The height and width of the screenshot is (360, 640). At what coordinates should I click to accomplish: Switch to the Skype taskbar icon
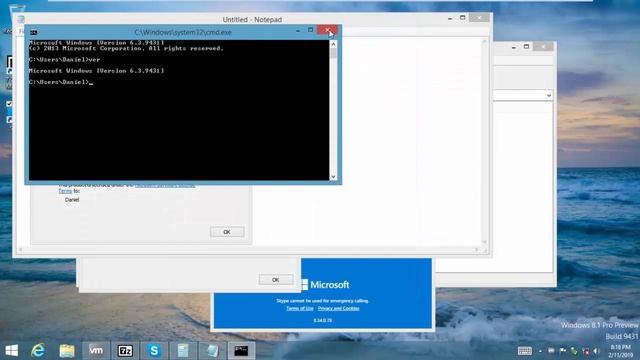154,351
